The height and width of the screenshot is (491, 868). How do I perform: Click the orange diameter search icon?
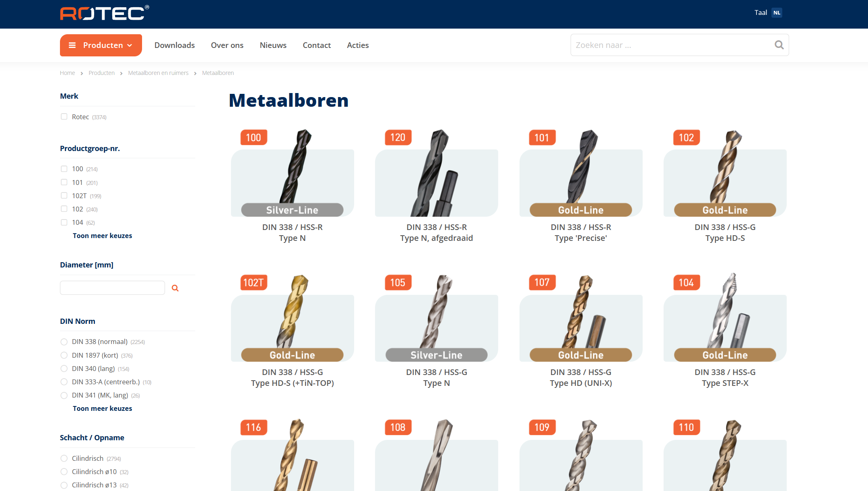175,288
